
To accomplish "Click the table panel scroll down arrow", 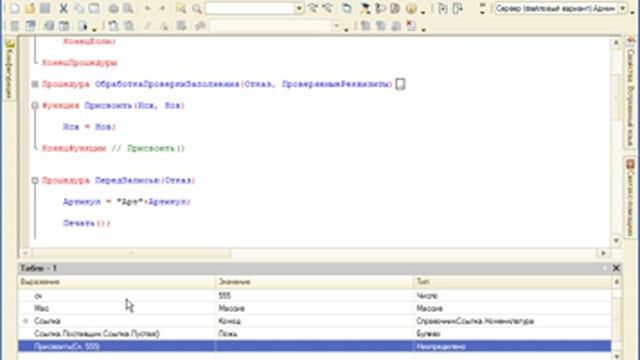I will pos(616,356).
